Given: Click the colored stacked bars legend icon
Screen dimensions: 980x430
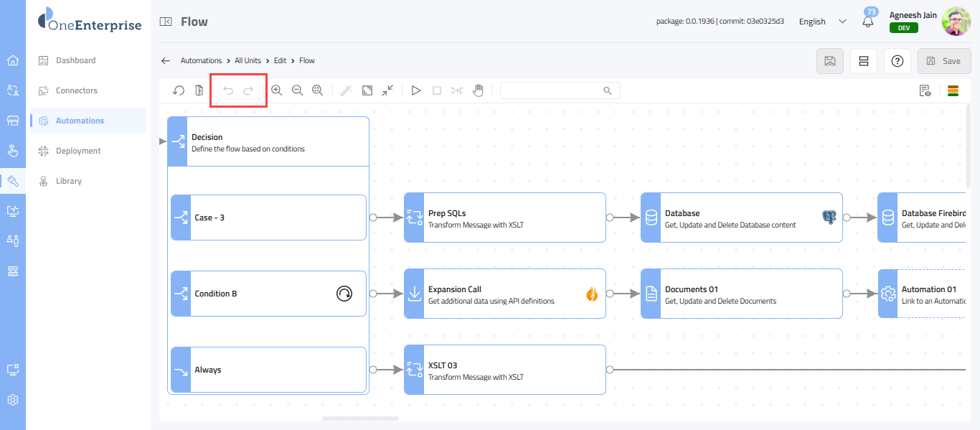Looking at the screenshot, I should point(953,90).
